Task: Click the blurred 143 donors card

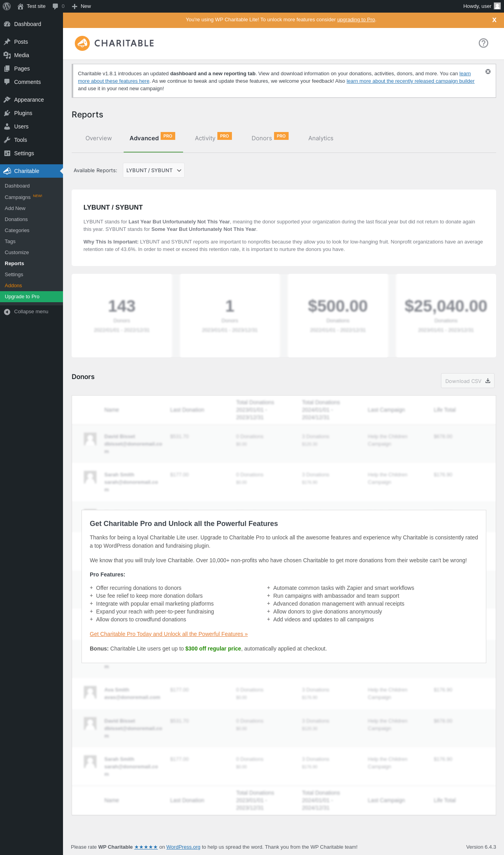Action: [122, 316]
